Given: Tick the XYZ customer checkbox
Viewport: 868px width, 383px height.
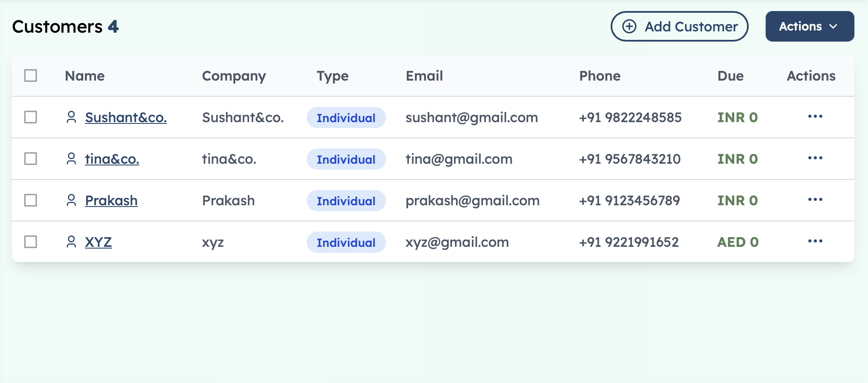Looking at the screenshot, I should [31, 242].
